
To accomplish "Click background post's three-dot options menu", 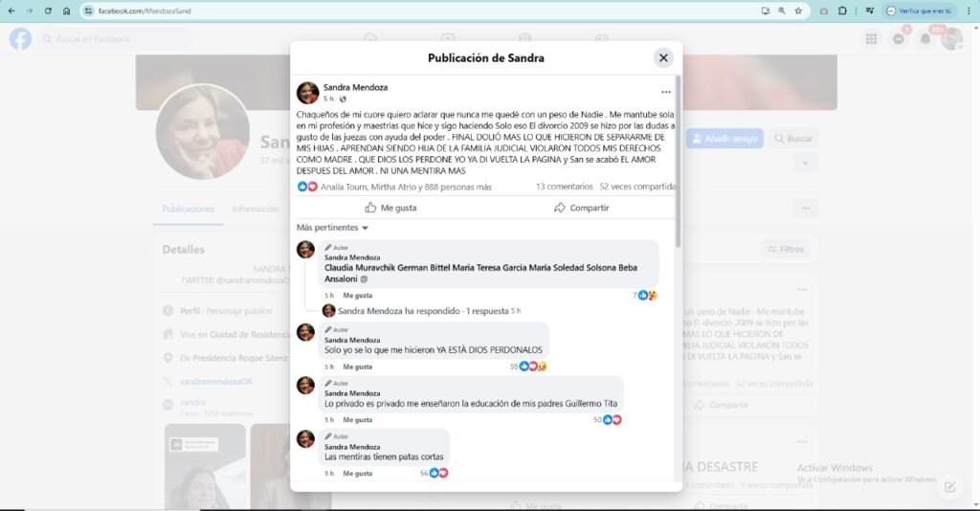I will point(803,290).
